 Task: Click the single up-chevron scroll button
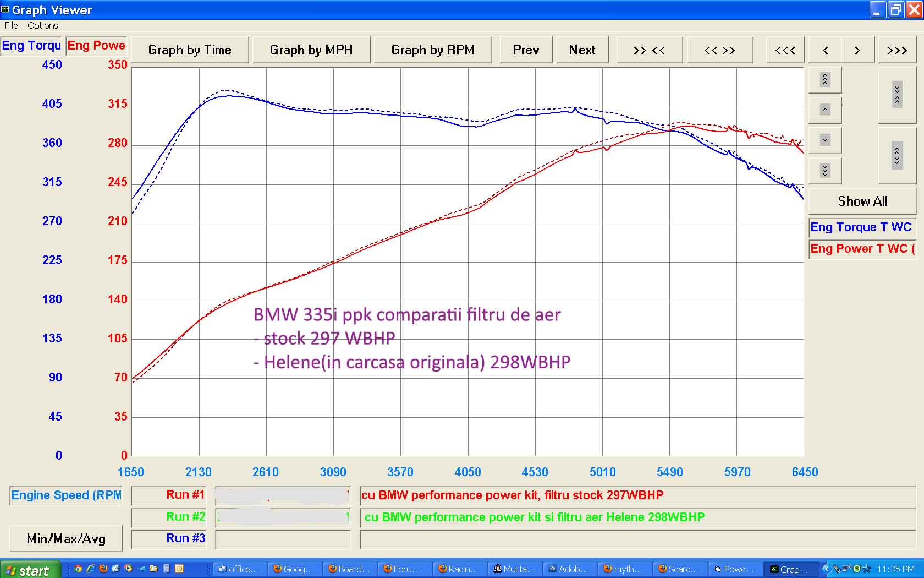coord(825,110)
